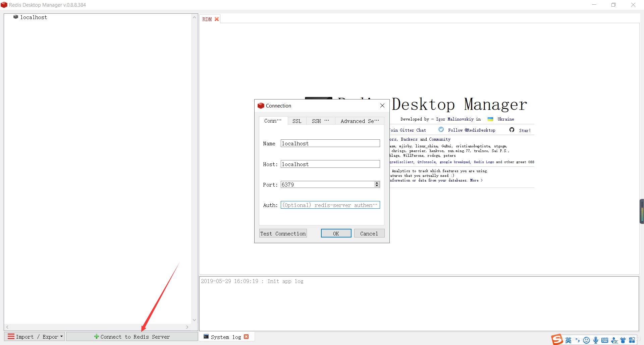Select the Connection settings tab in the dialog
This screenshot has height=345, width=644.
point(273,121)
